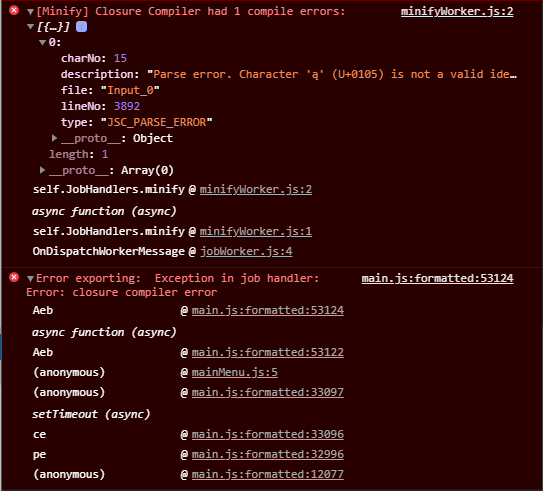Collapse the Error exporting message stack
Screen dimensions: 543x491
point(30,278)
